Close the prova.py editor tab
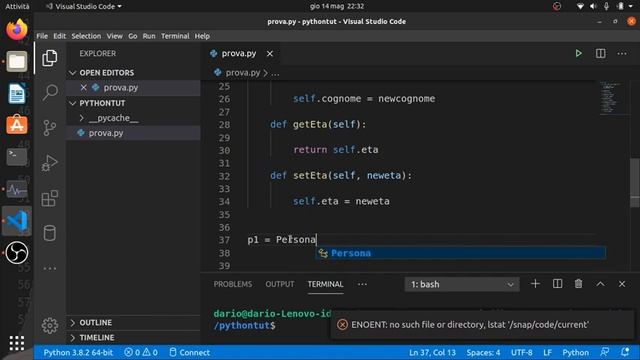 coord(270,53)
